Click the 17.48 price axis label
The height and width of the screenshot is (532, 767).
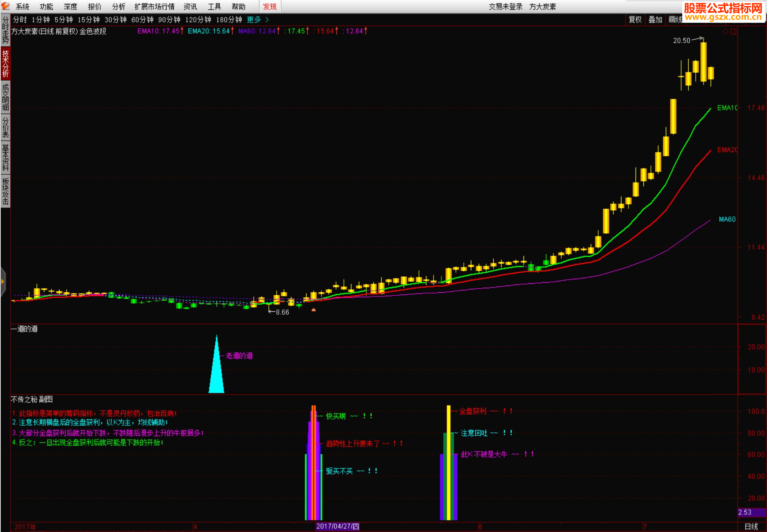(756, 108)
